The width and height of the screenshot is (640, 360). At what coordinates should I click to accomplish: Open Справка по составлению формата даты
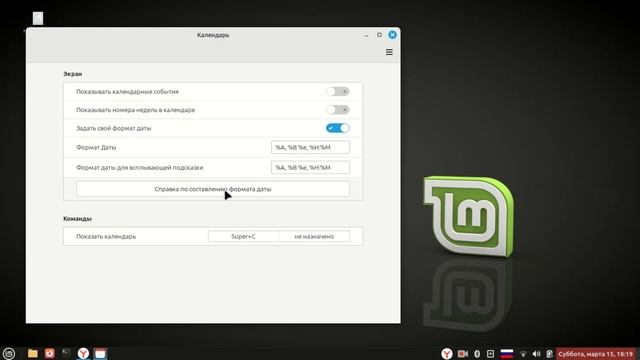tap(213, 189)
